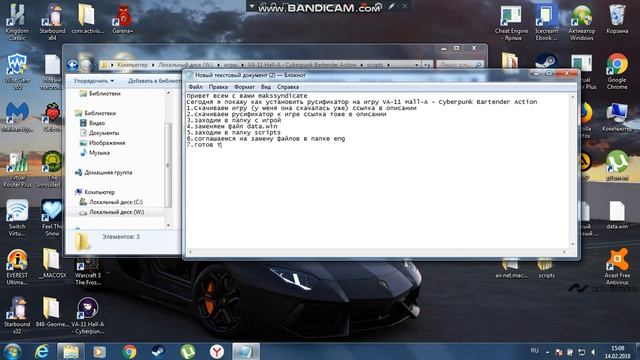Select the Garena+ desktop icon
Screen dimensions: 640x360
click(x=123, y=19)
